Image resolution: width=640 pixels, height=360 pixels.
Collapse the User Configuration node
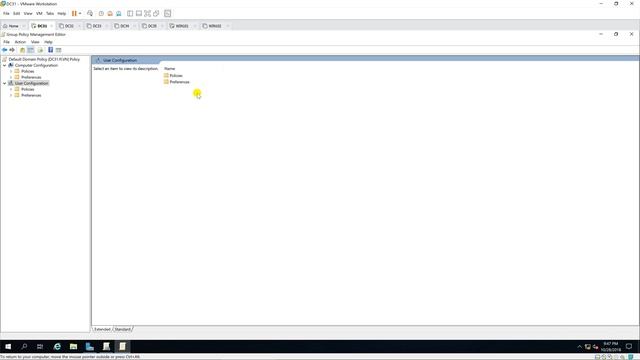coord(4,83)
